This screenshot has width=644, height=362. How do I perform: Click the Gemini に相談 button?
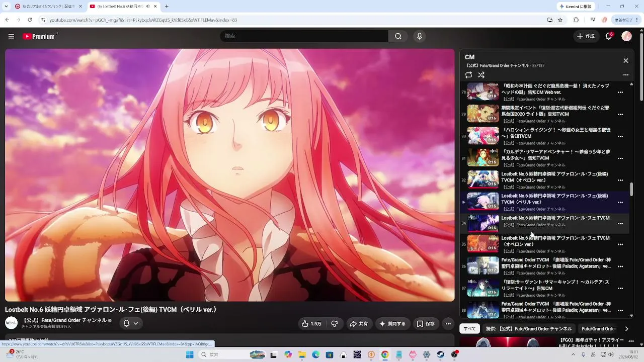coord(577,7)
